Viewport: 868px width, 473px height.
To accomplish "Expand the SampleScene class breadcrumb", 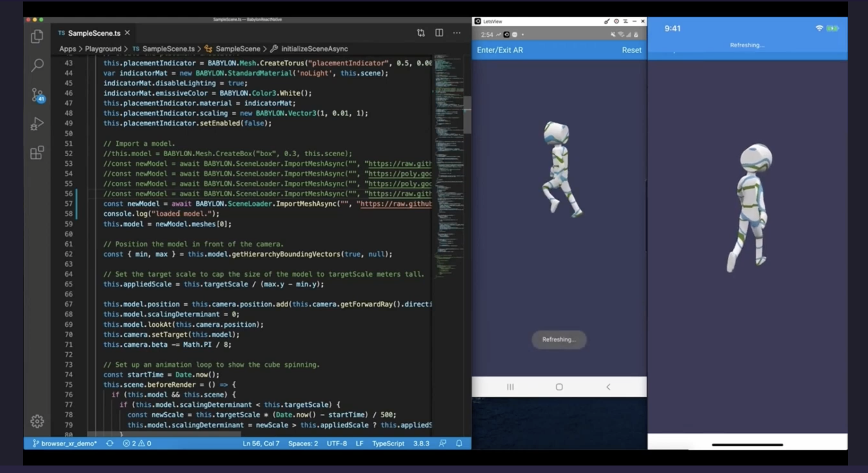I will (x=237, y=49).
